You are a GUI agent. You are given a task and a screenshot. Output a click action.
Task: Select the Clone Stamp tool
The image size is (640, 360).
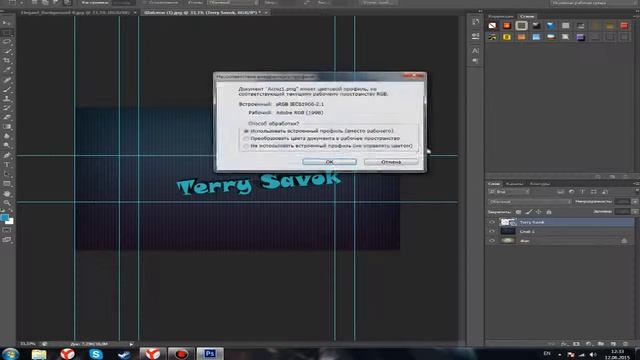coord(7,98)
